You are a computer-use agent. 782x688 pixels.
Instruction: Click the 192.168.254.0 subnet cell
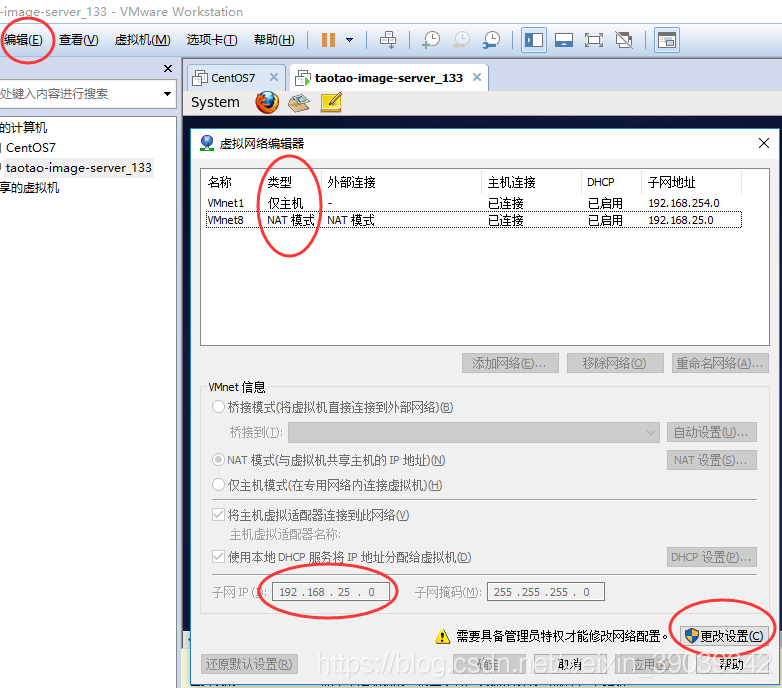pos(684,203)
